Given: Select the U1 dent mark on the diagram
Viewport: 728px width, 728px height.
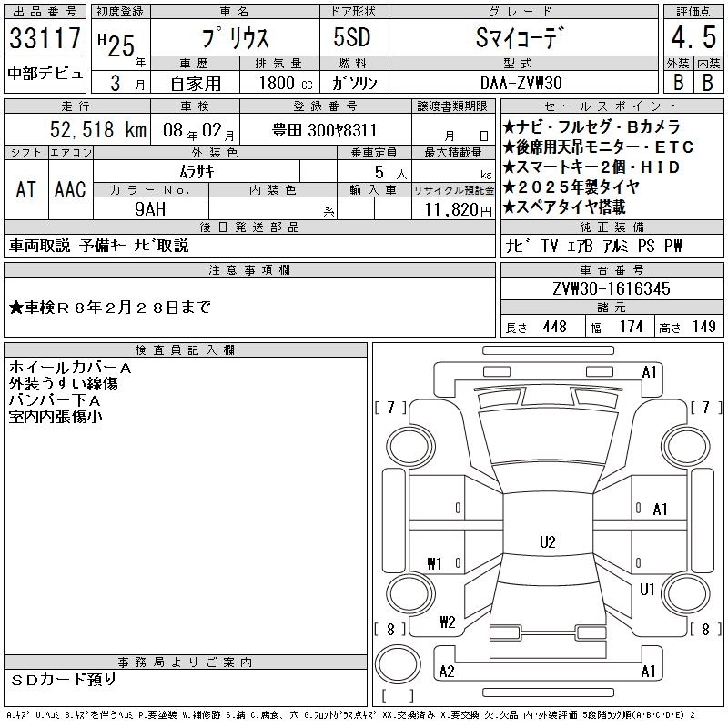Looking at the screenshot, I should point(647,590).
